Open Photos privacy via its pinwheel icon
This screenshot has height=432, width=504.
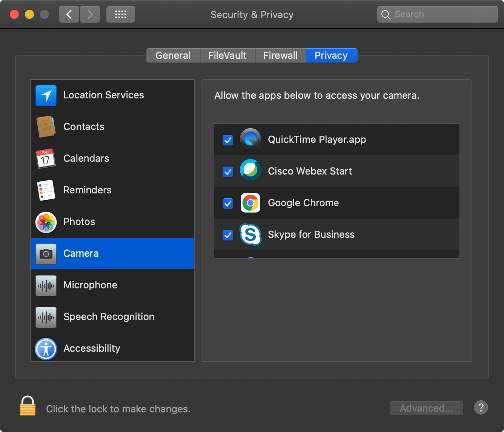tap(46, 222)
